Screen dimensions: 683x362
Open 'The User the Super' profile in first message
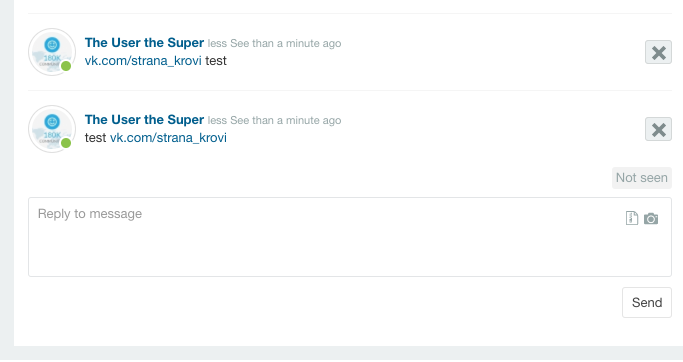point(144,43)
